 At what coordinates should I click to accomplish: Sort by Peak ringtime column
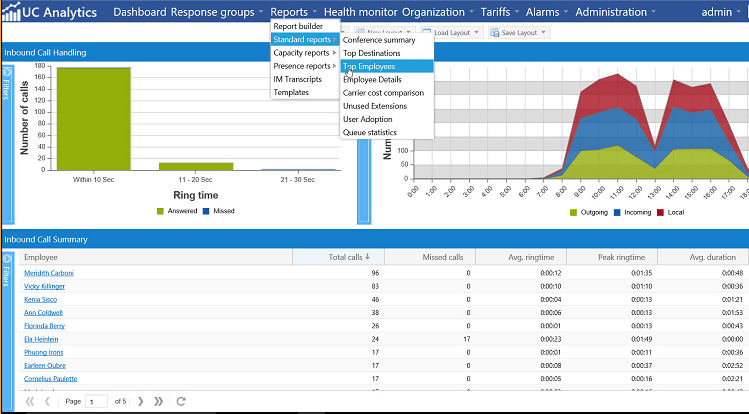point(612,257)
